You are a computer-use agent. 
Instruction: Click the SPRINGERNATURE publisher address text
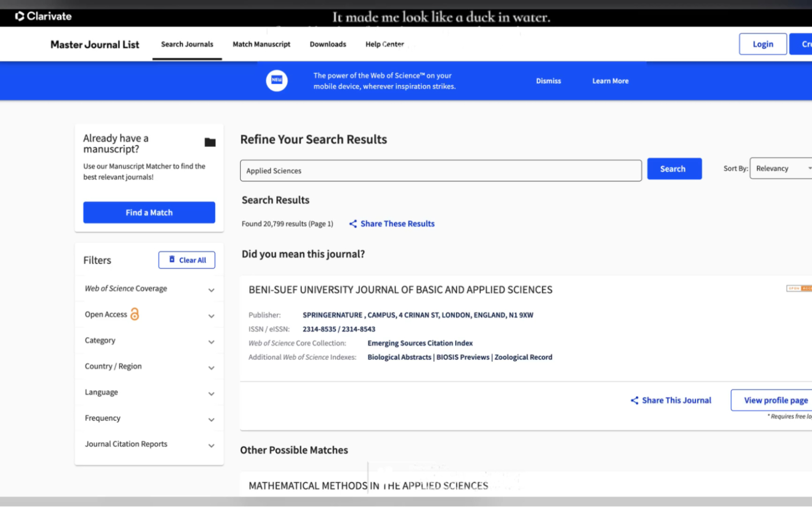tap(418, 315)
